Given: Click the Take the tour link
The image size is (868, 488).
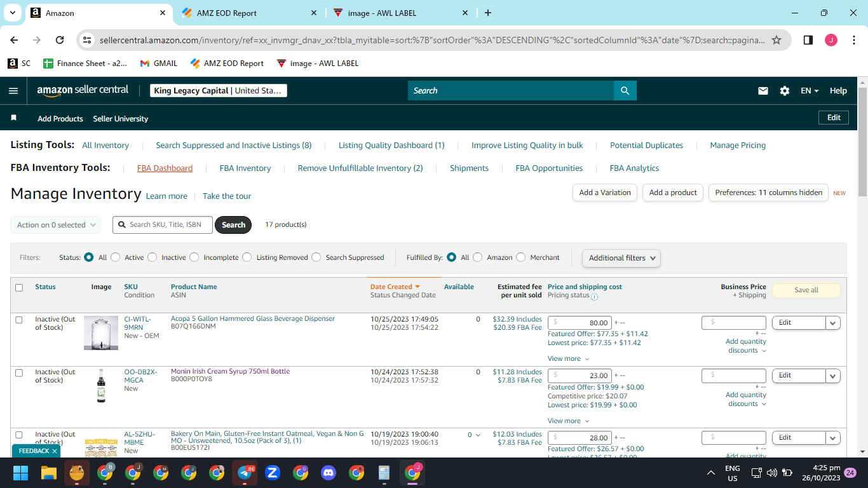Looking at the screenshot, I should 227,196.
